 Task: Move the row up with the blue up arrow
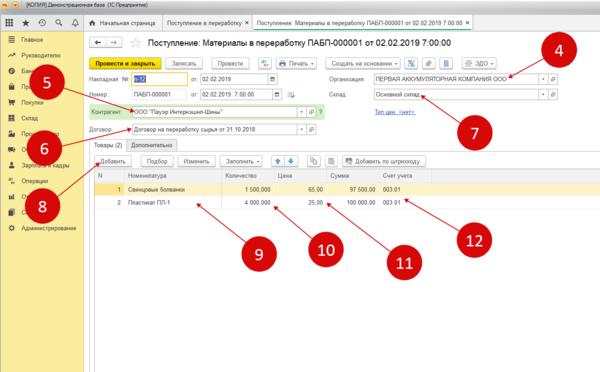278,162
